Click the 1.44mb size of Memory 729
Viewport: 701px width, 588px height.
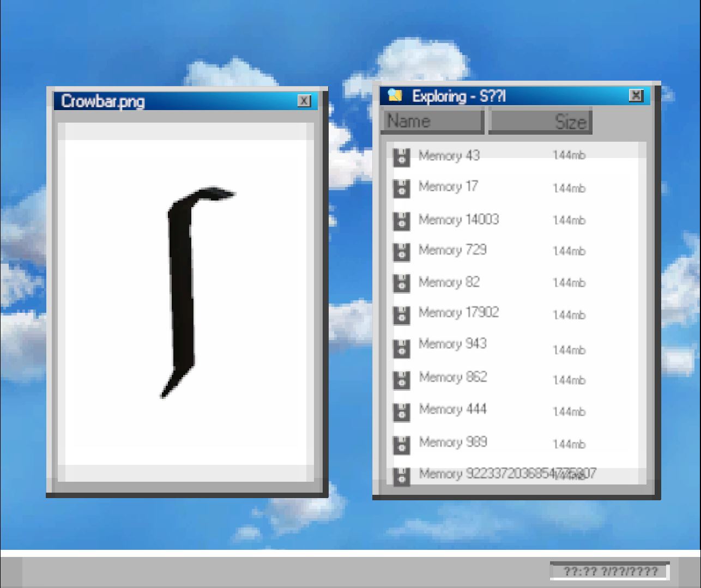[x=569, y=251]
